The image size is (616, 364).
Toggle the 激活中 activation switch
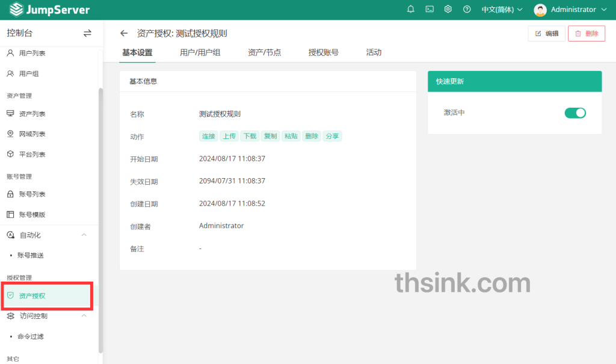pyautogui.click(x=575, y=113)
